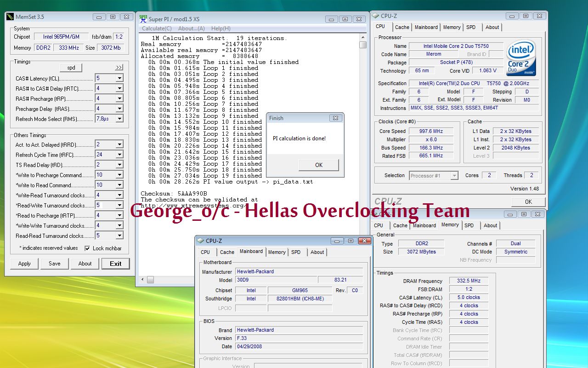588x368 pixels.
Task: Click the Southbridge value 82801HBM (ICH8-ME)
Action: point(300,299)
